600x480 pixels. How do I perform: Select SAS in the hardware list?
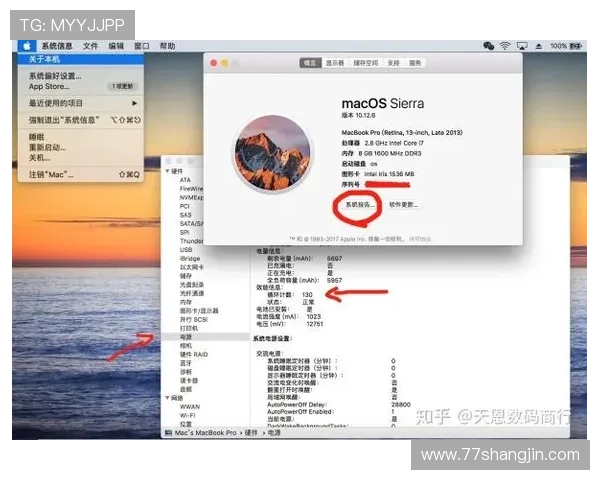coord(186,215)
